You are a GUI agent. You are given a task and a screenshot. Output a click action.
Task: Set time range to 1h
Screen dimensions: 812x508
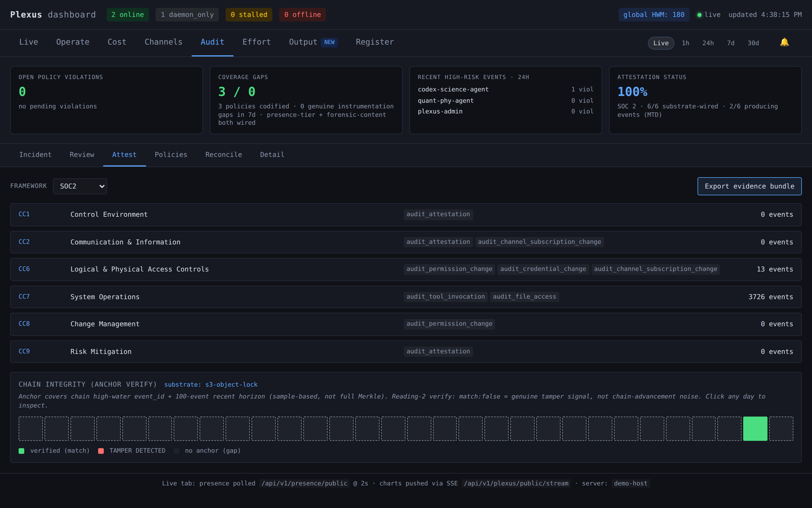685,43
